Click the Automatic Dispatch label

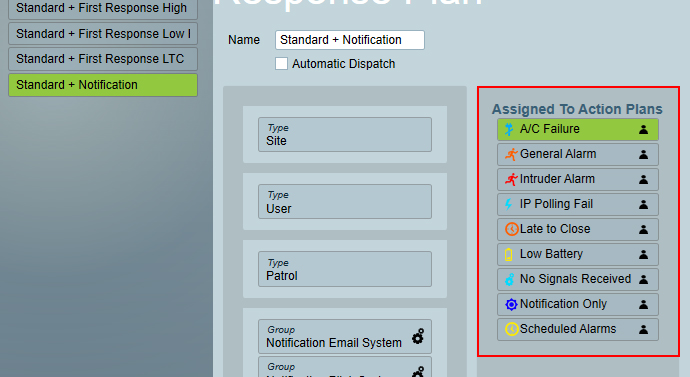(x=344, y=64)
